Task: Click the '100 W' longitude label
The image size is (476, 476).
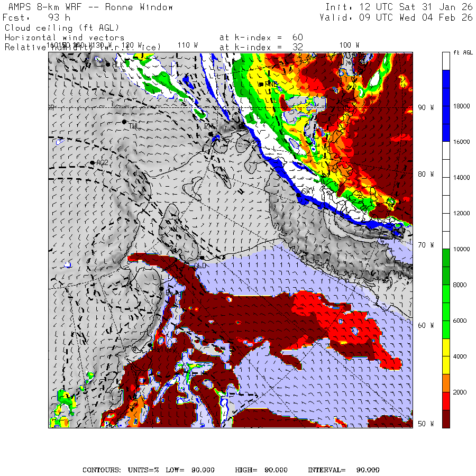Action: point(349,45)
